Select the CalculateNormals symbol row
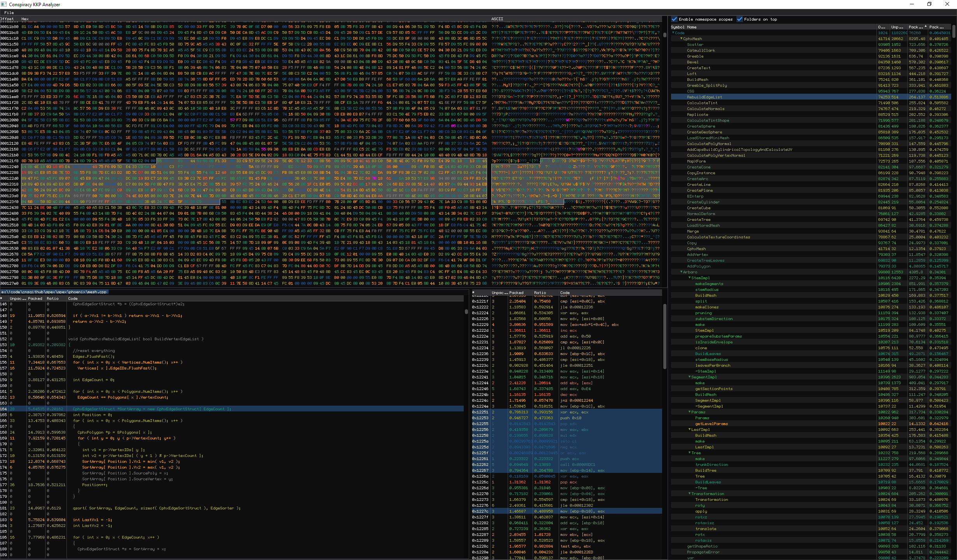 [x=810, y=108]
